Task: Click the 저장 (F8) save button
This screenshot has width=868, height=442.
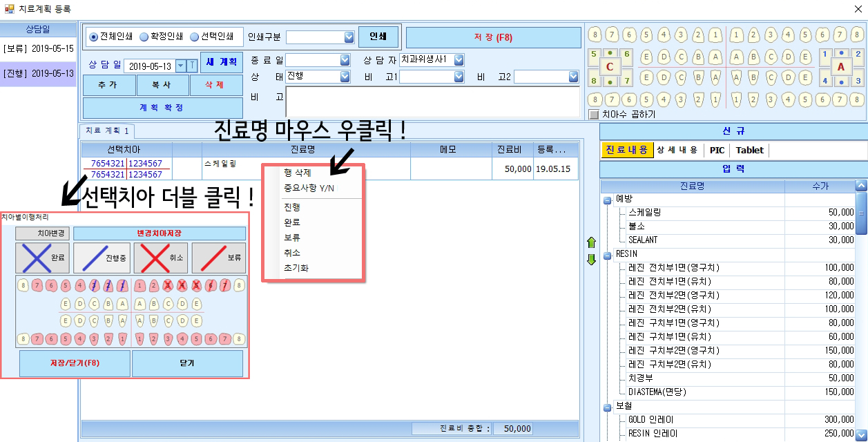Action: [493, 37]
